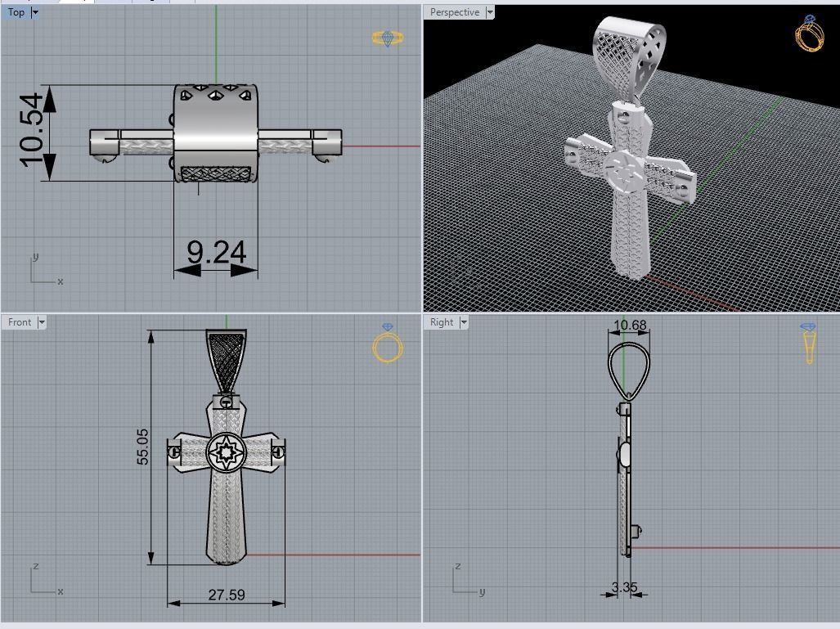Viewport: 840px width, 629px height.
Task: Select the triangular bail in Front viewport
Action: coord(226,362)
